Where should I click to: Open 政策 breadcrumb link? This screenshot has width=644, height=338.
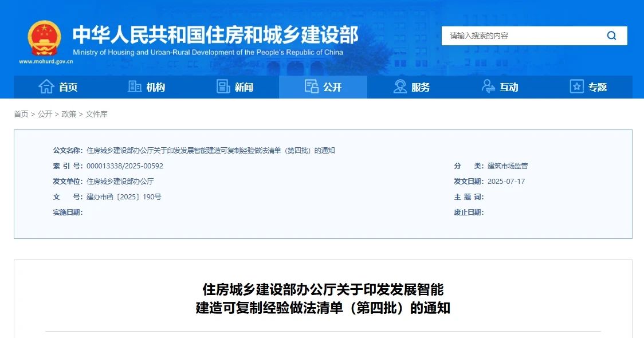[x=69, y=114]
